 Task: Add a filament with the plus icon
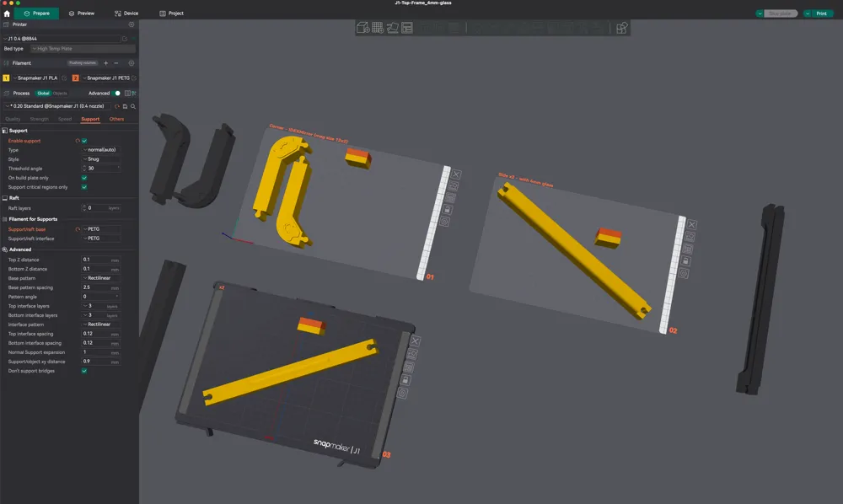click(x=105, y=63)
